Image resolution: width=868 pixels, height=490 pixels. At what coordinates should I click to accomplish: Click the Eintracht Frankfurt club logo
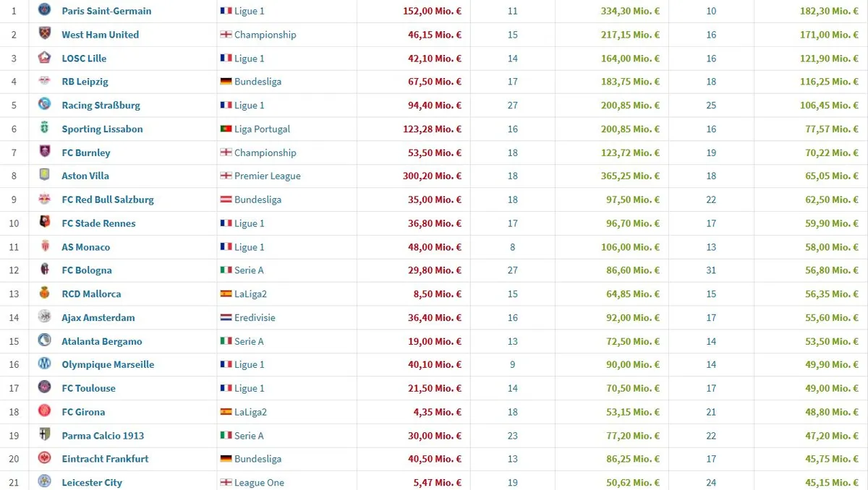(45, 458)
